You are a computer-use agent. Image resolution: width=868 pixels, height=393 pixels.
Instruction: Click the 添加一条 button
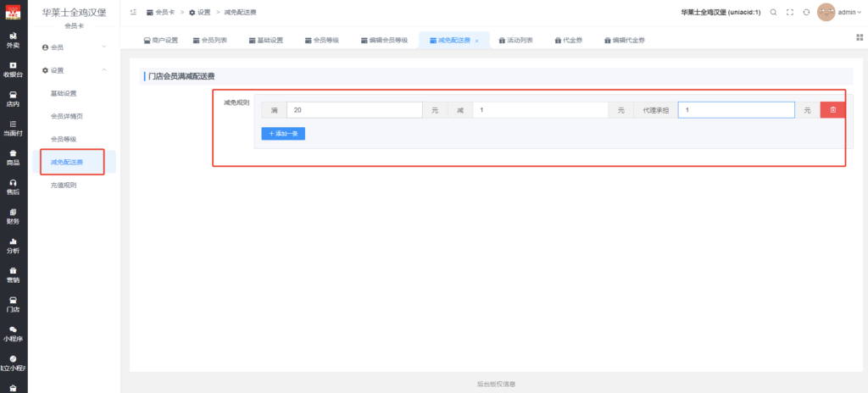pos(283,134)
